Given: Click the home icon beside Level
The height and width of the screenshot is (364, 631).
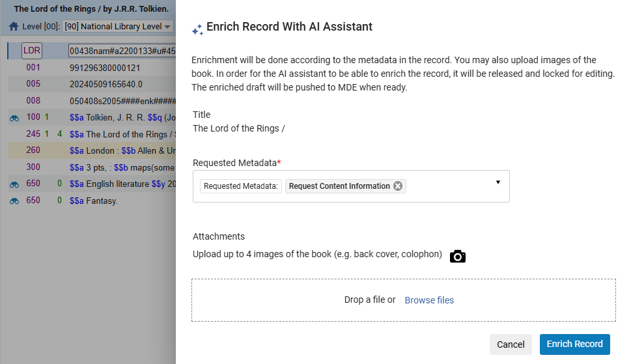Looking at the screenshot, I should click(14, 27).
